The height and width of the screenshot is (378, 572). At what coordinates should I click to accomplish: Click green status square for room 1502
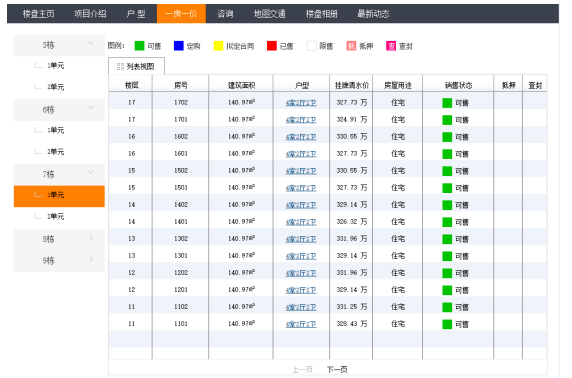point(447,171)
